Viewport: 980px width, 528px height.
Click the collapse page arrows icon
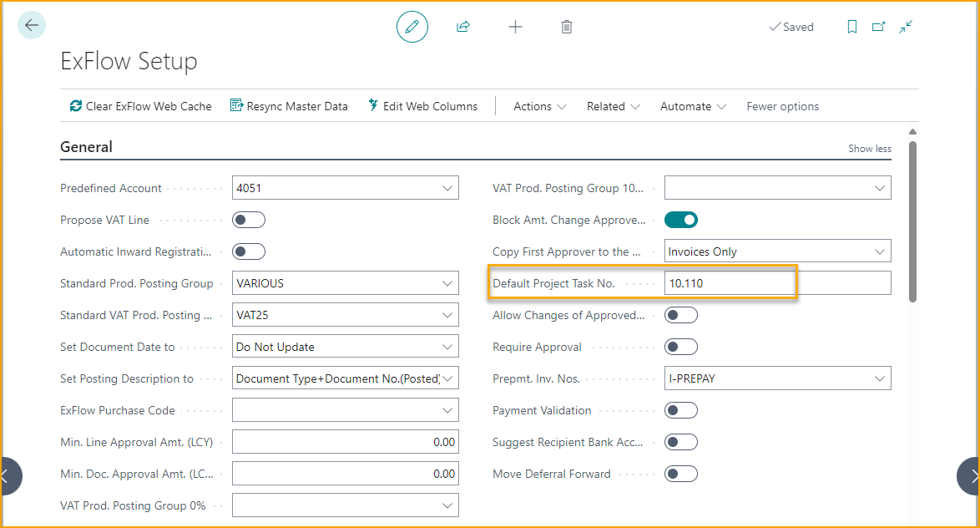906,27
